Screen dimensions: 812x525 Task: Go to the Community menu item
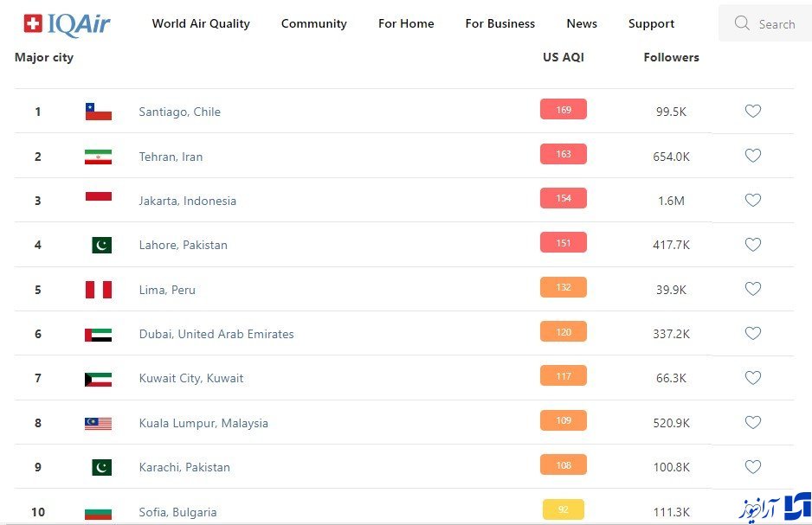313,23
